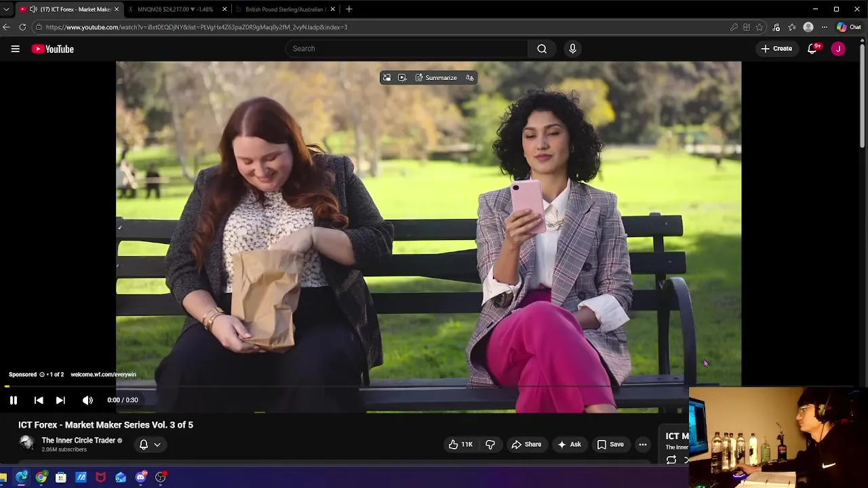
Task: Open browser Settings and more menu
Action: pos(825,27)
